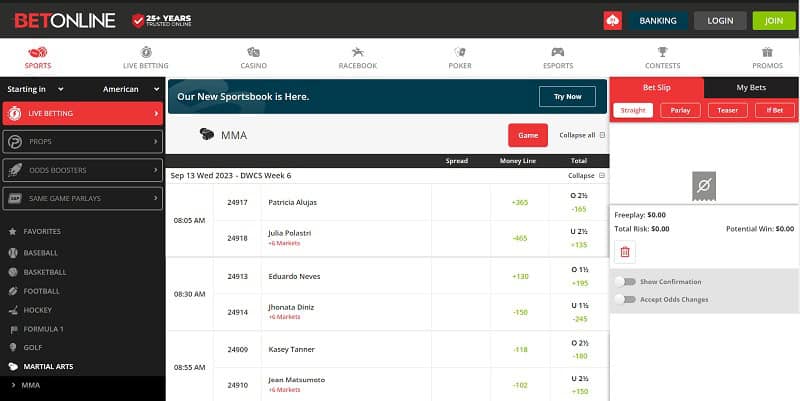
Task: Click the 25+ Years Trusted badge
Action: (x=162, y=20)
